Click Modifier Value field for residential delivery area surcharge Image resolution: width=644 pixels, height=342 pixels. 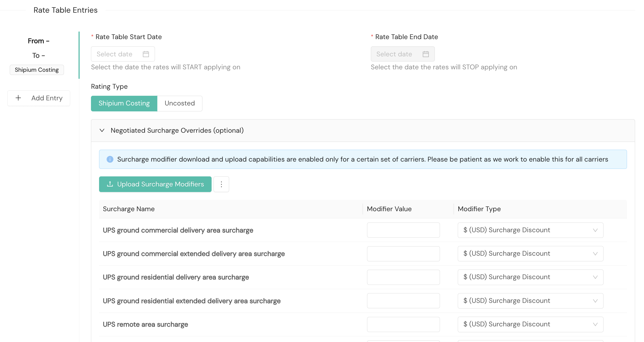tap(403, 277)
